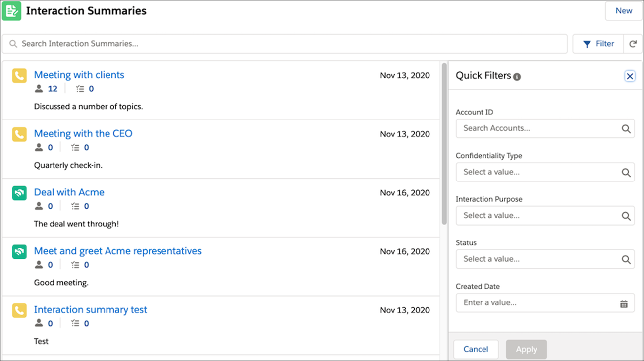Open the Meeting with the CEO summary
Viewport: 644px width, 361px height.
[x=83, y=133]
